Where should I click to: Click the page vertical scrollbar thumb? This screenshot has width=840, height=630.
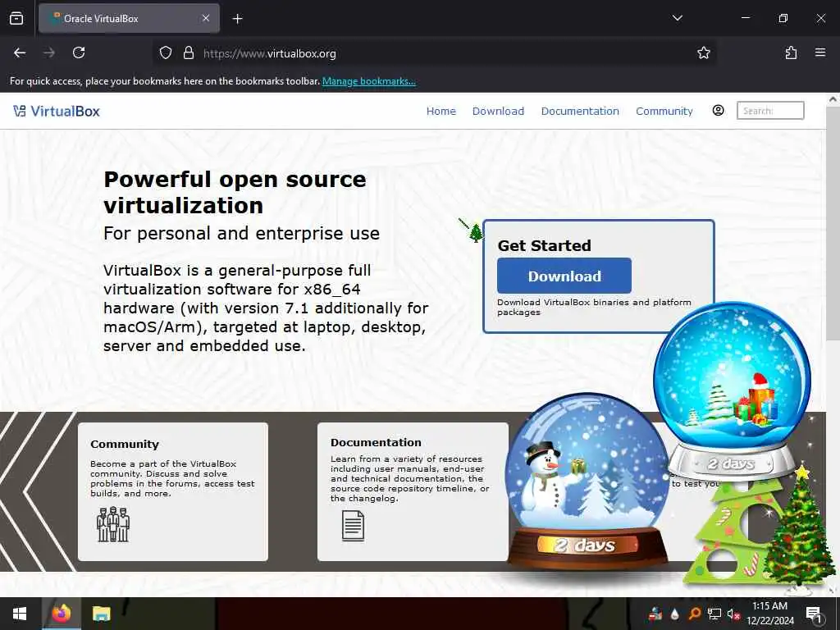coord(833,222)
